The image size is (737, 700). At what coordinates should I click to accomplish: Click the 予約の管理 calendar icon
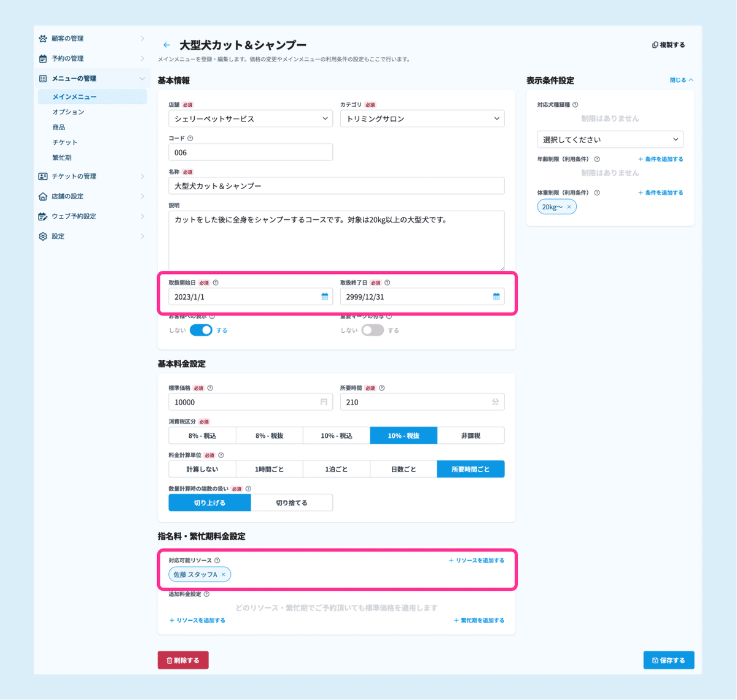click(x=42, y=58)
